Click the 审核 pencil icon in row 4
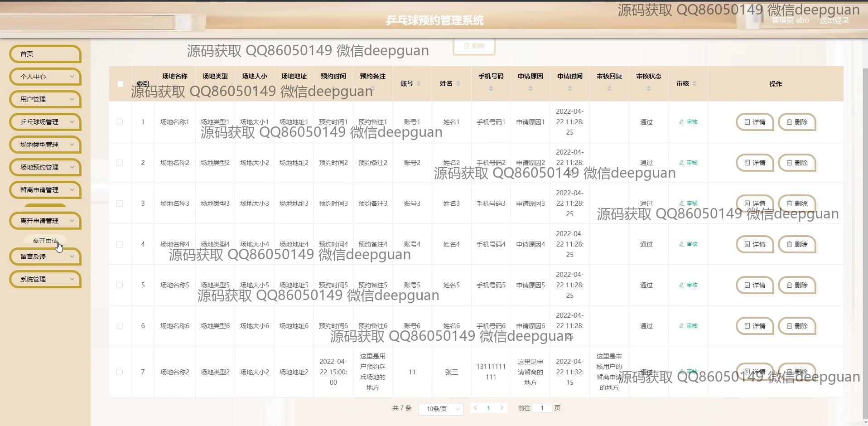Viewport: 868px width, 426px height. [681, 244]
